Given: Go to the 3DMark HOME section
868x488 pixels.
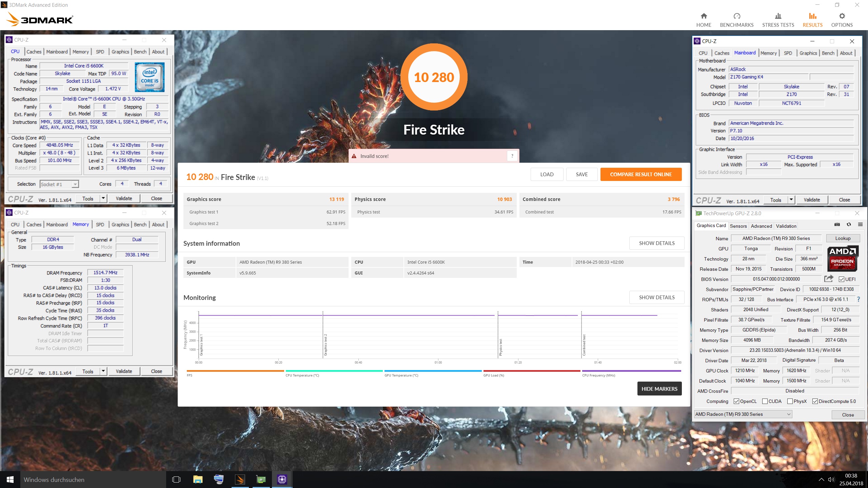Looking at the screenshot, I should tap(704, 20).
